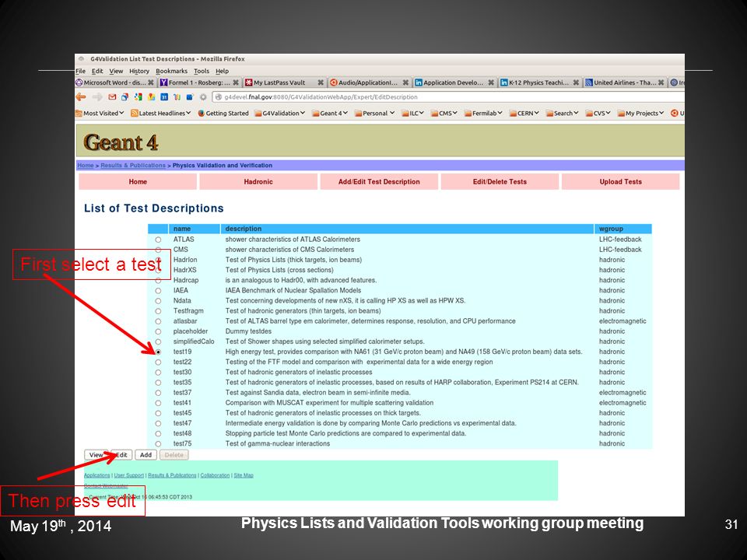This screenshot has width=747, height=560.
Task: Click the grey forward arrow icon
Action: [97, 97]
